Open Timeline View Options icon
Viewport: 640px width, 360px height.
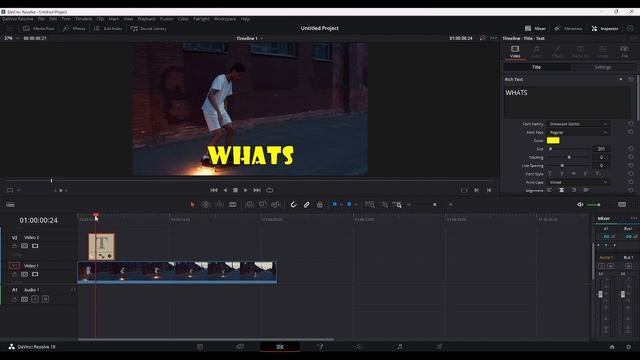tap(10, 204)
